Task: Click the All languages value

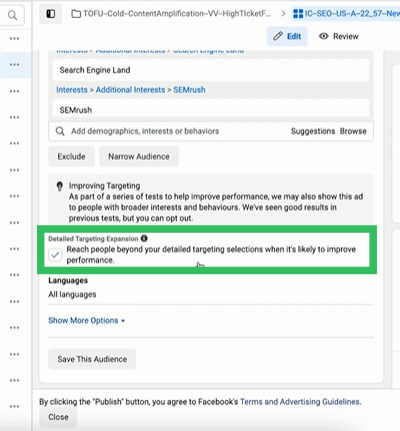Action: 72,294
